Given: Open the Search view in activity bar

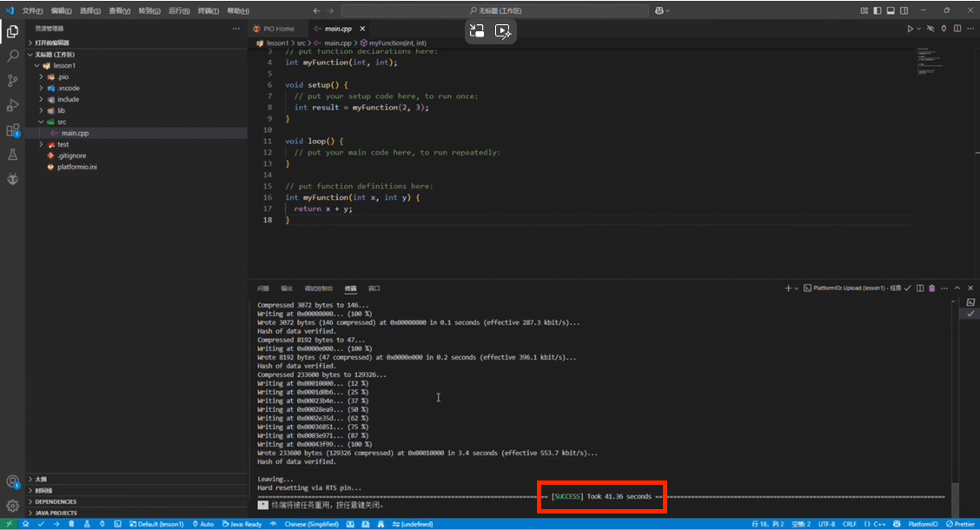Looking at the screenshot, I should (13, 56).
